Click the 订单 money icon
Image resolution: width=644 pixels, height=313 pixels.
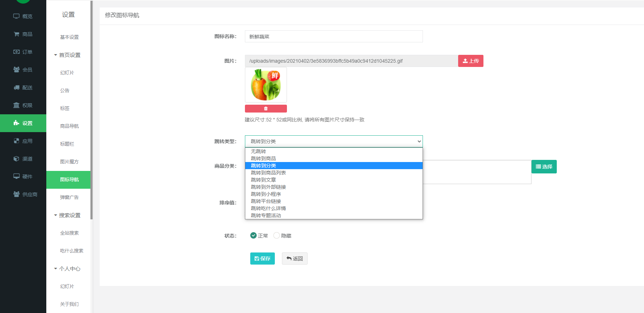click(x=16, y=52)
